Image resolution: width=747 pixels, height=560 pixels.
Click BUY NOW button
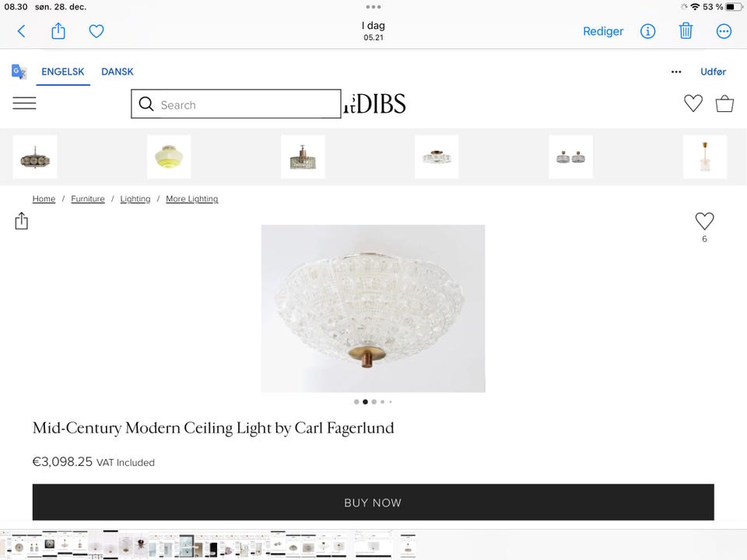pos(373,502)
